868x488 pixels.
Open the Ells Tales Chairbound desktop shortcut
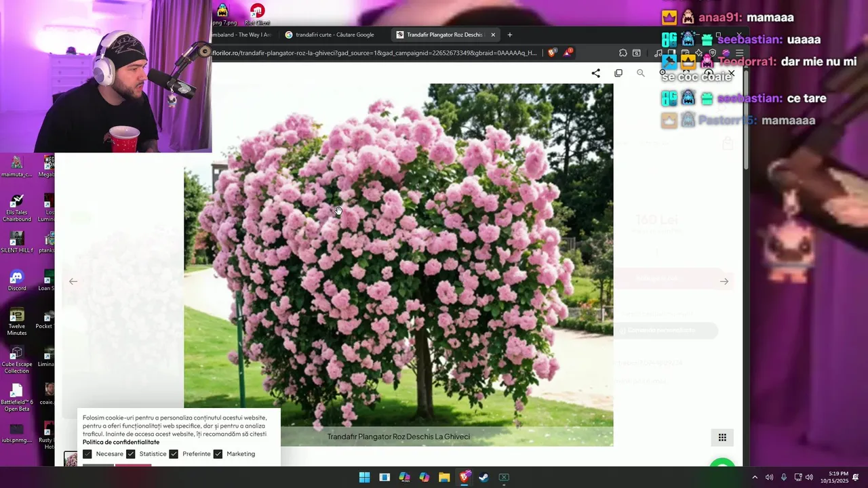[x=17, y=207]
